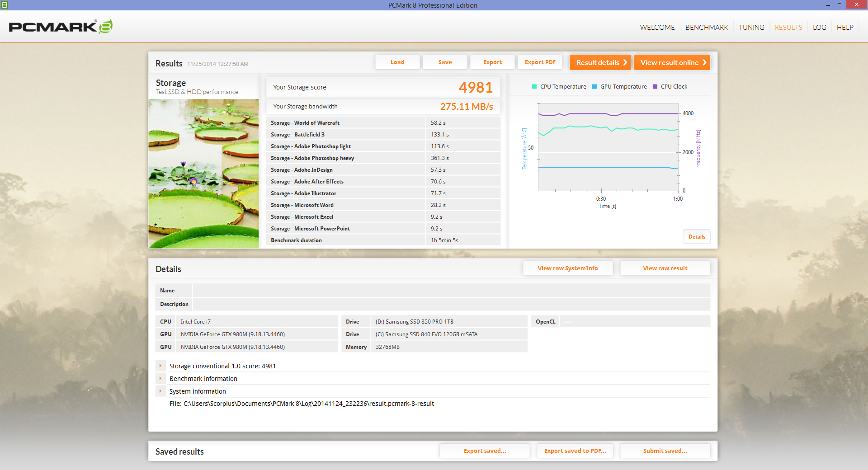
Task: Select the Microsoft Excel row
Action: point(383,217)
